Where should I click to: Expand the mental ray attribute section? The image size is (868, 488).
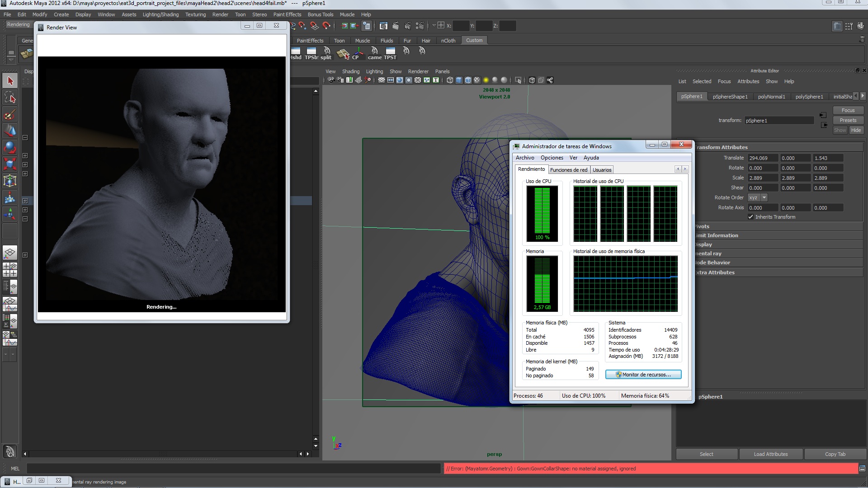pos(708,253)
